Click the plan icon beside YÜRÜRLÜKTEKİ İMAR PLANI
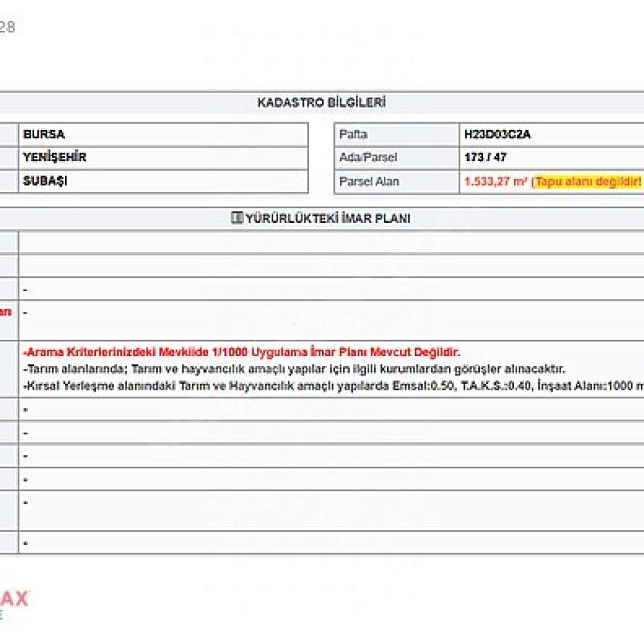644x644 pixels. click(236, 218)
